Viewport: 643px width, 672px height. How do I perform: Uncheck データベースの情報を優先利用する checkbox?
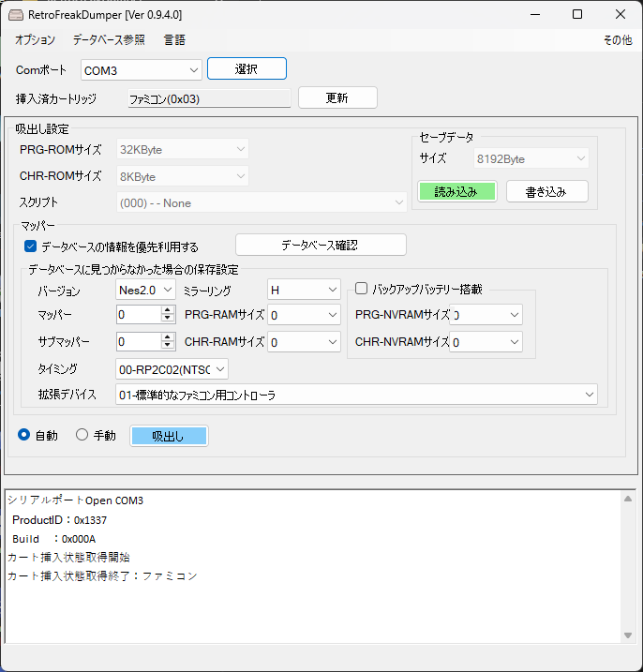pos(30,246)
